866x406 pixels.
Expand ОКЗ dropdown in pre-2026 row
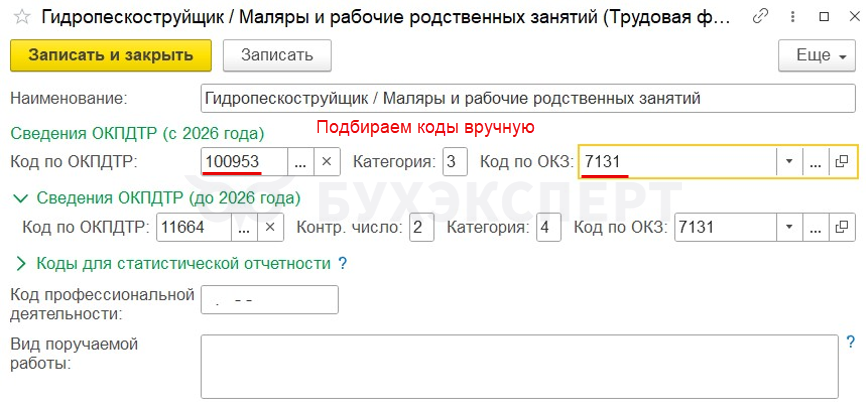tap(790, 228)
